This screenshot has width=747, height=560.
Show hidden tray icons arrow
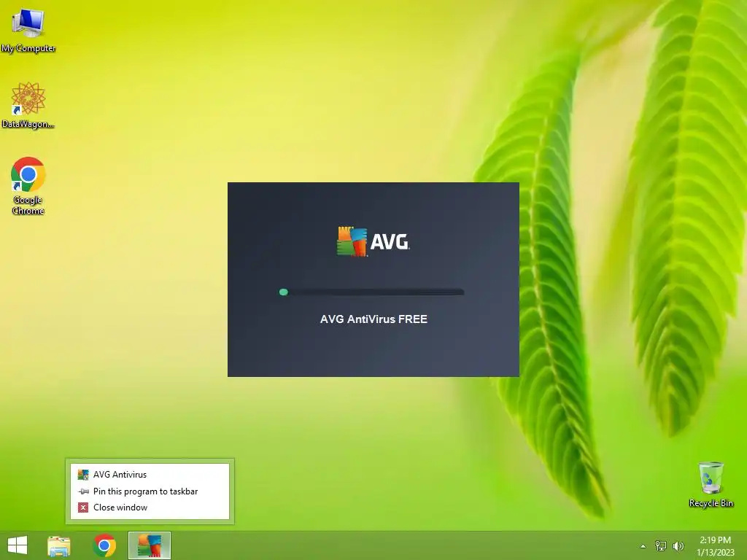coord(643,546)
